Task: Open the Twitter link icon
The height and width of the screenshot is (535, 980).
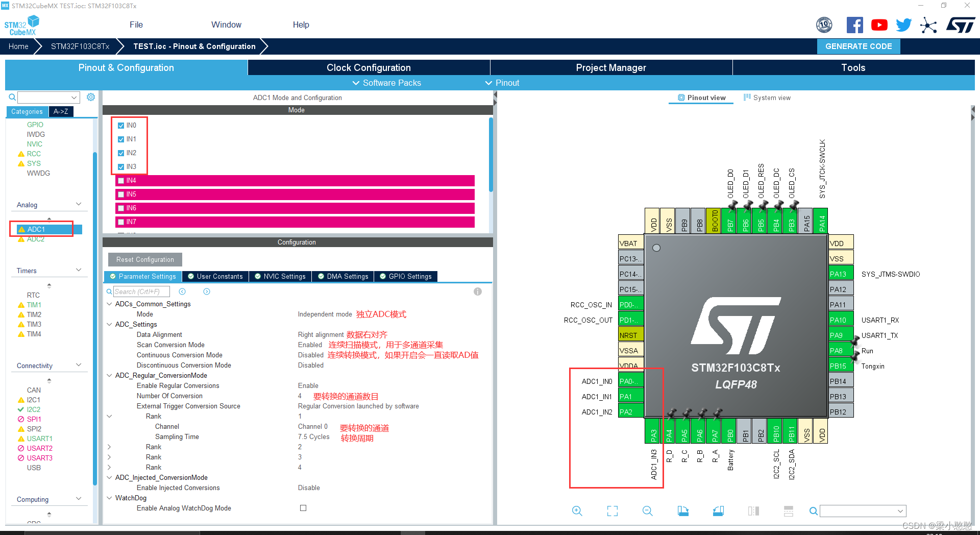Action: (x=903, y=25)
